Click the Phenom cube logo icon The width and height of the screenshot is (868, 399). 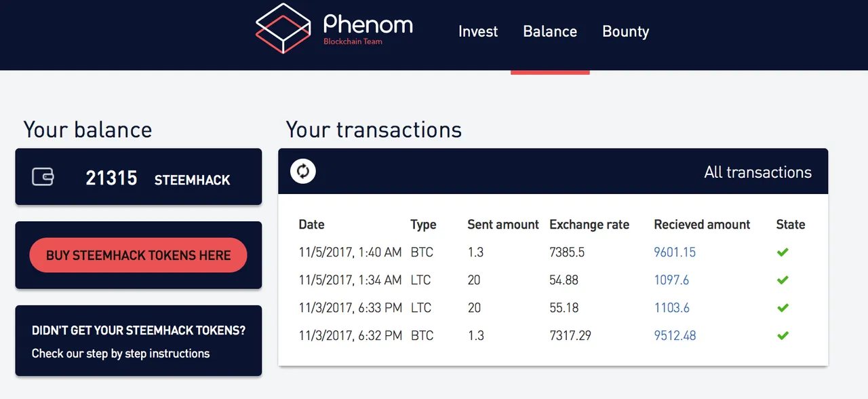[283, 28]
